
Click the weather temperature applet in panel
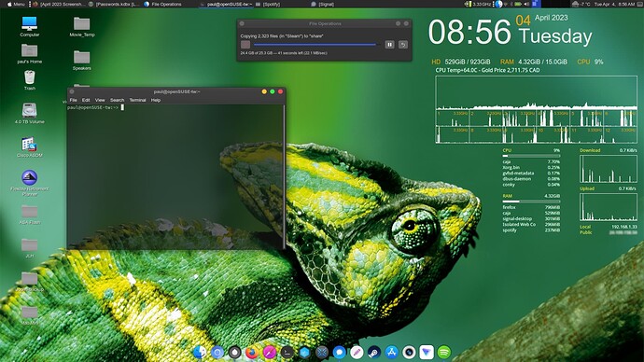[x=581, y=4]
